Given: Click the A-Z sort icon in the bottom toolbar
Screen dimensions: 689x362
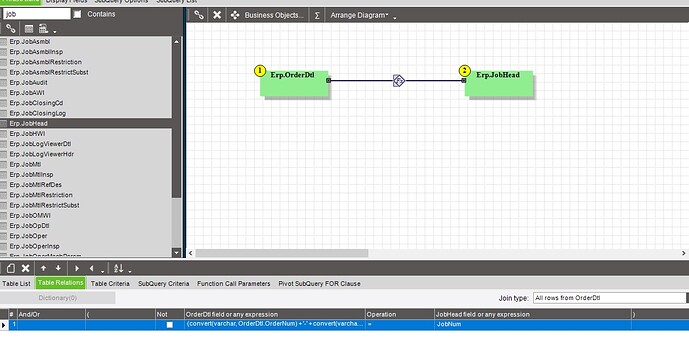Looking at the screenshot, I should 118,268.
